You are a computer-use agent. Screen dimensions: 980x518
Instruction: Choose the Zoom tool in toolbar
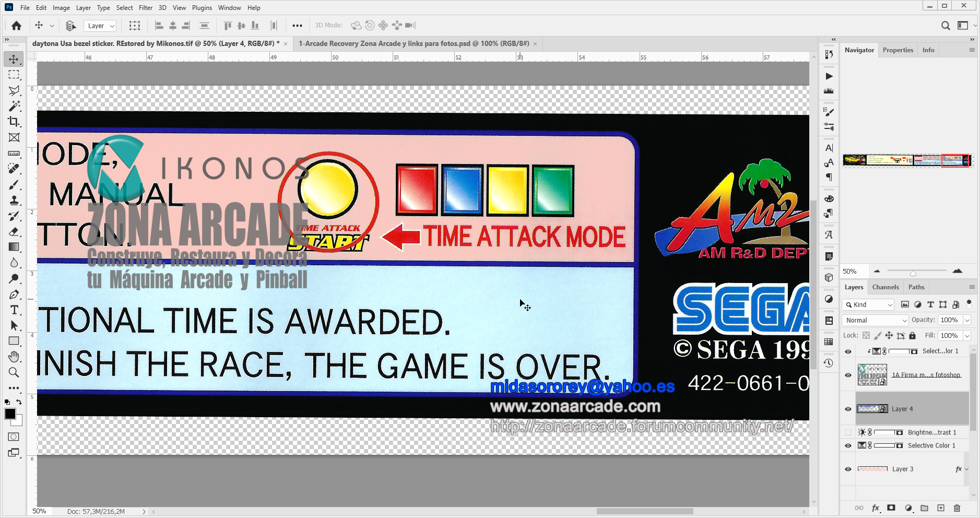coord(14,372)
